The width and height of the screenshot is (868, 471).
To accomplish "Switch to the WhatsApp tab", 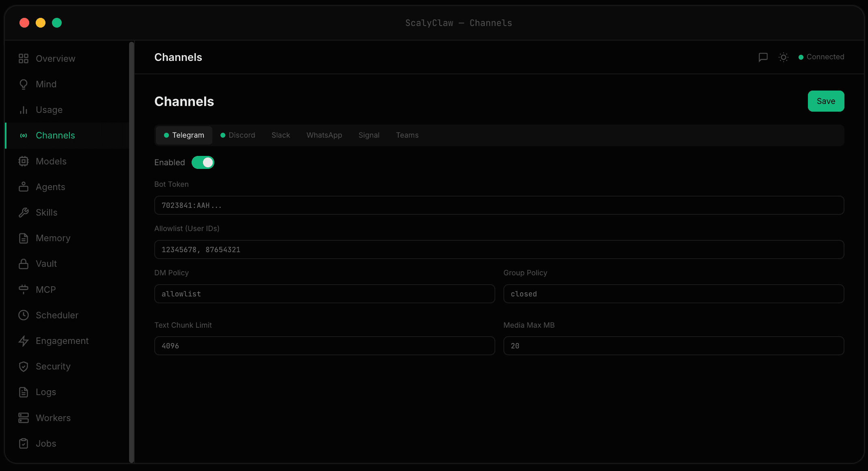I will coord(324,135).
